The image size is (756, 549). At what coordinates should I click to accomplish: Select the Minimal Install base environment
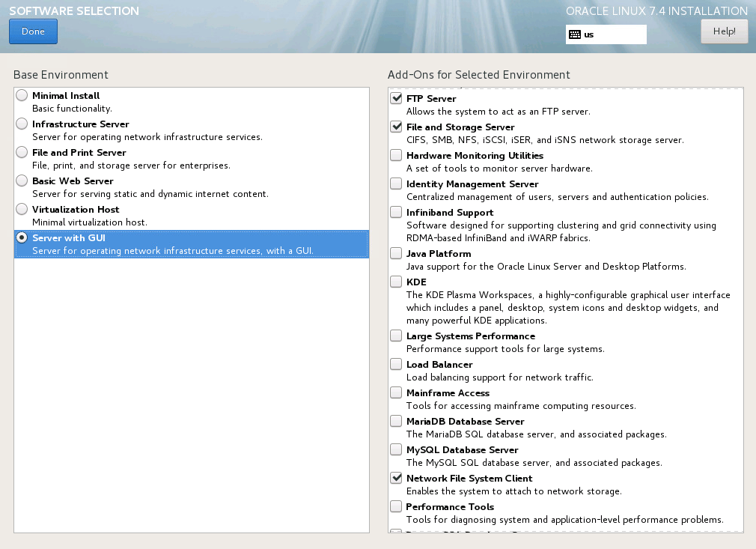click(22, 95)
